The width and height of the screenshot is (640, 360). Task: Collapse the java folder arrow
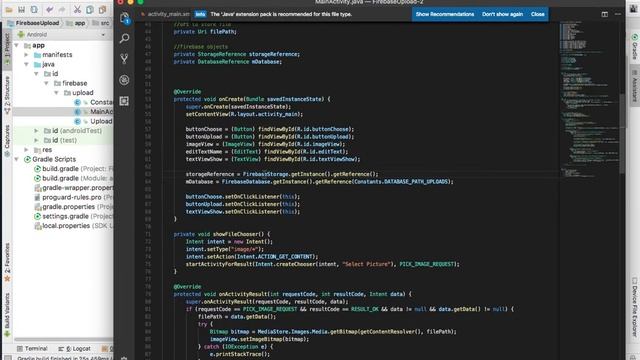click(27, 64)
